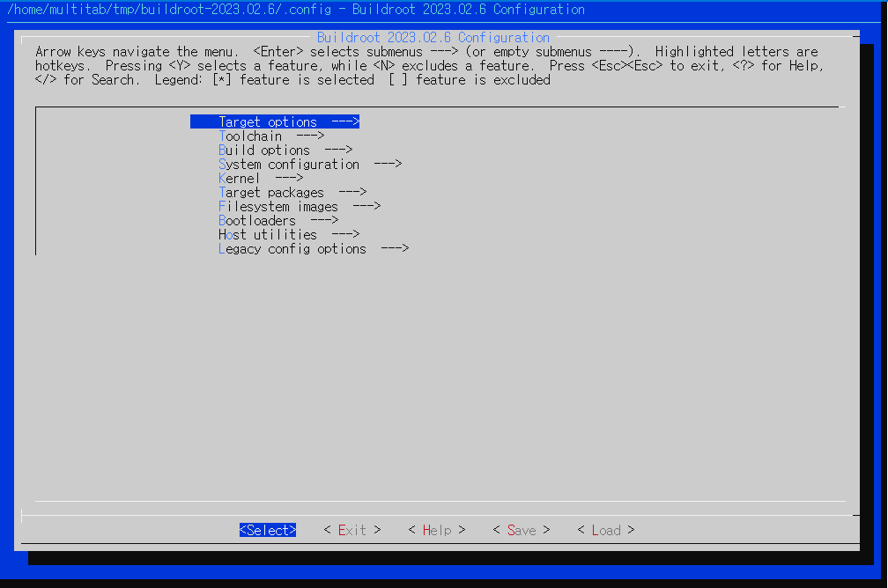
Task: Open the Host utilities submenu
Action: pyautogui.click(x=289, y=234)
